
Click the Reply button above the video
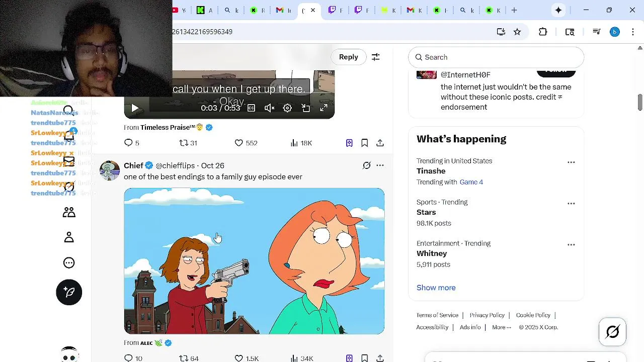(x=348, y=57)
